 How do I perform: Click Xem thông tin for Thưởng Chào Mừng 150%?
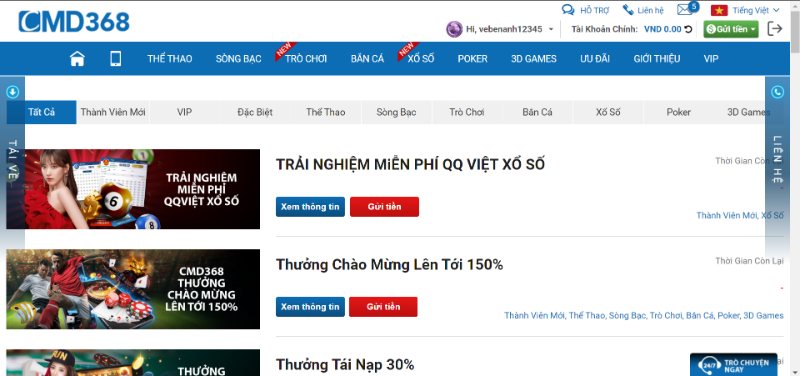[x=310, y=307]
